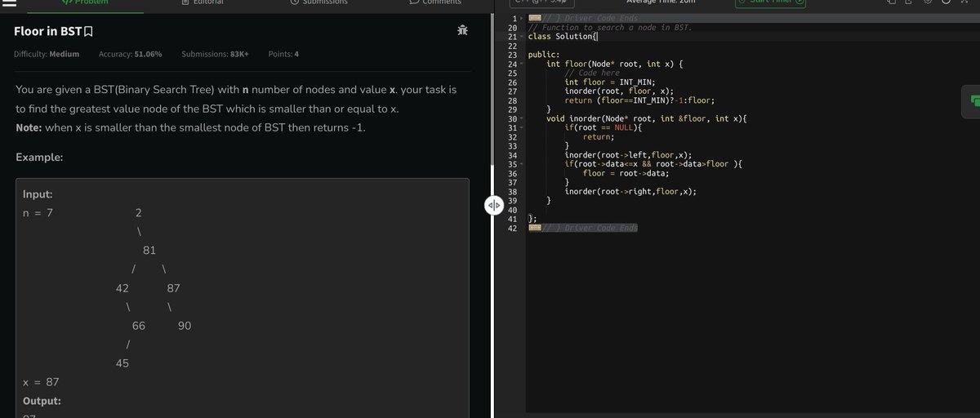Click tree node '90' in the example
This screenshot has height=418, width=980.
[x=185, y=326]
